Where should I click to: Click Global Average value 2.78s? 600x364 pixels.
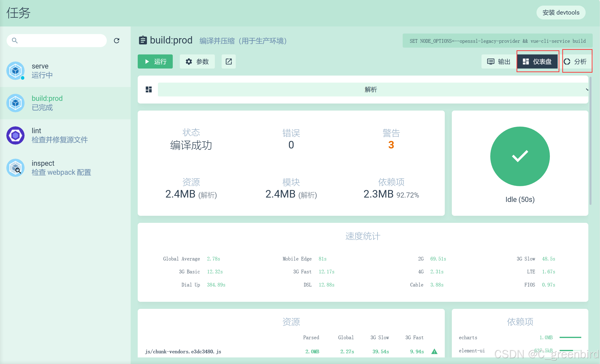click(x=214, y=259)
